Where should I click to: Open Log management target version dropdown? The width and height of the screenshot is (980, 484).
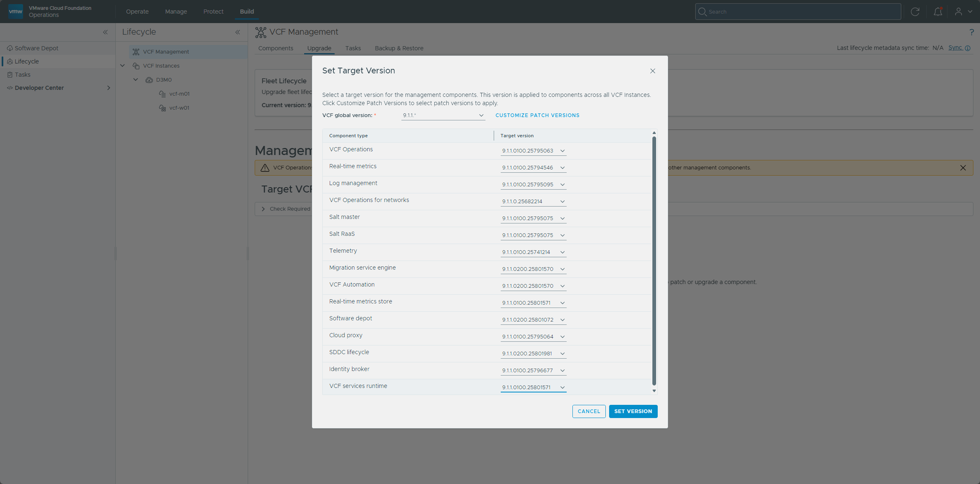[x=533, y=185]
